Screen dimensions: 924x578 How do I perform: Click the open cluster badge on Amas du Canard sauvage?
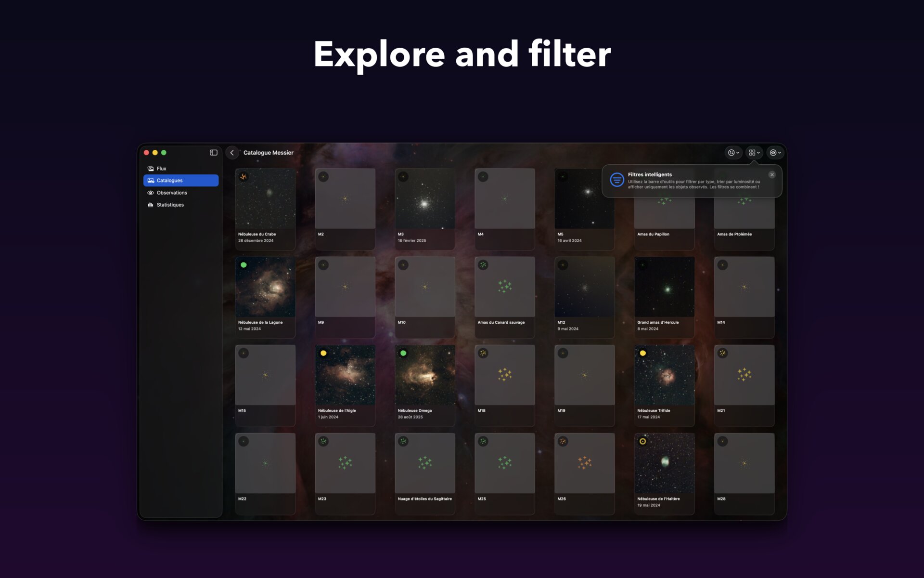(483, 265)
